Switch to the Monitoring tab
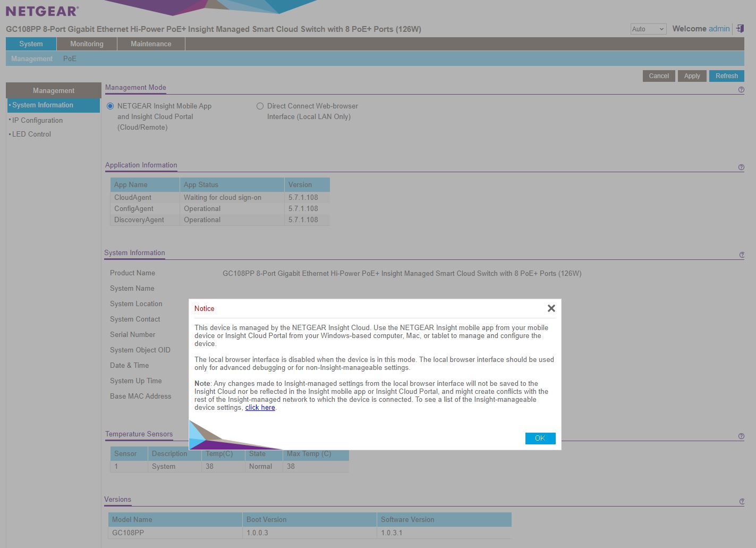Screen dimensions: 756x548 (87, 44)
